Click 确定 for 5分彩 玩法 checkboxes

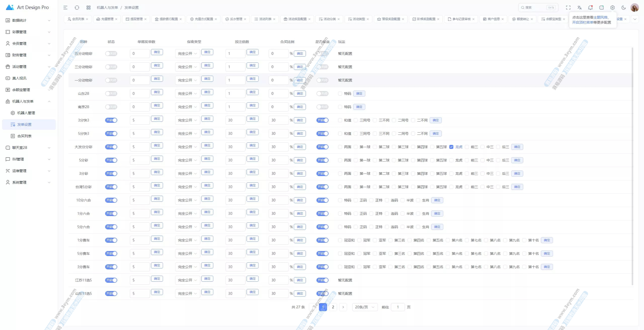[517, 160]
